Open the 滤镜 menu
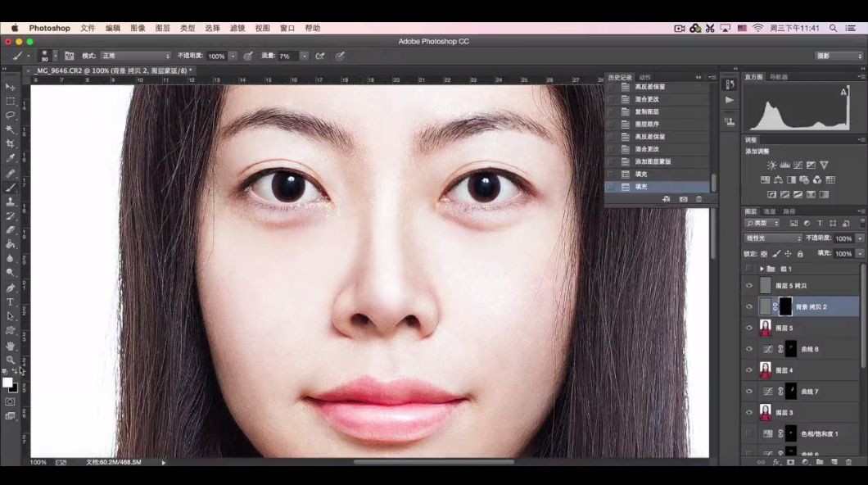 click(237, 28)
